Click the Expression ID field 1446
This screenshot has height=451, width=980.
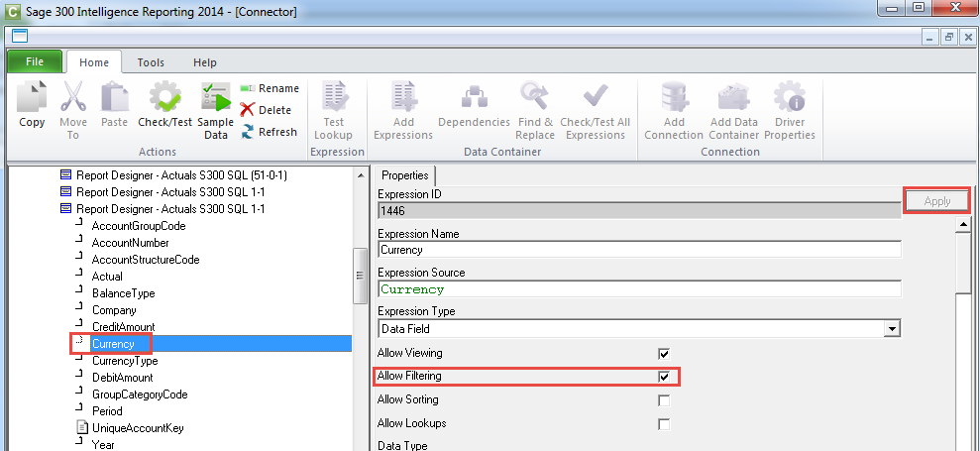point(639,211)
